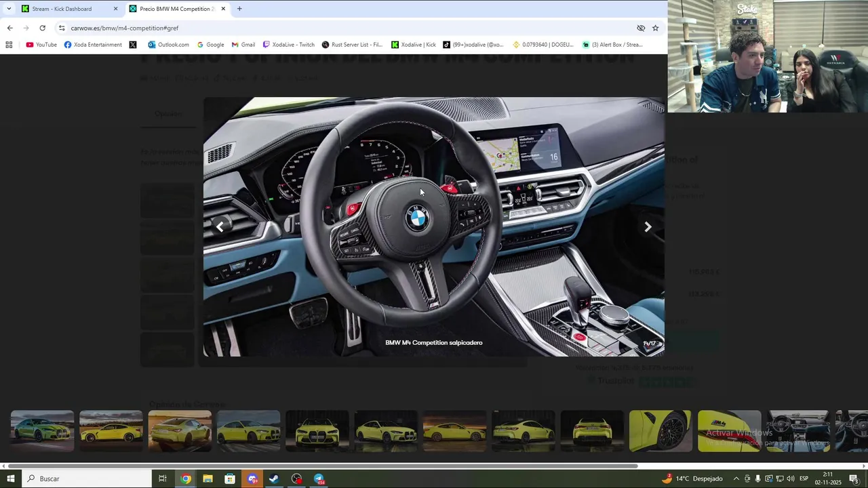This screenshot has height=488, width=868.
Task: Open the volume control in system tray
Action: click(x=790, y=479)
